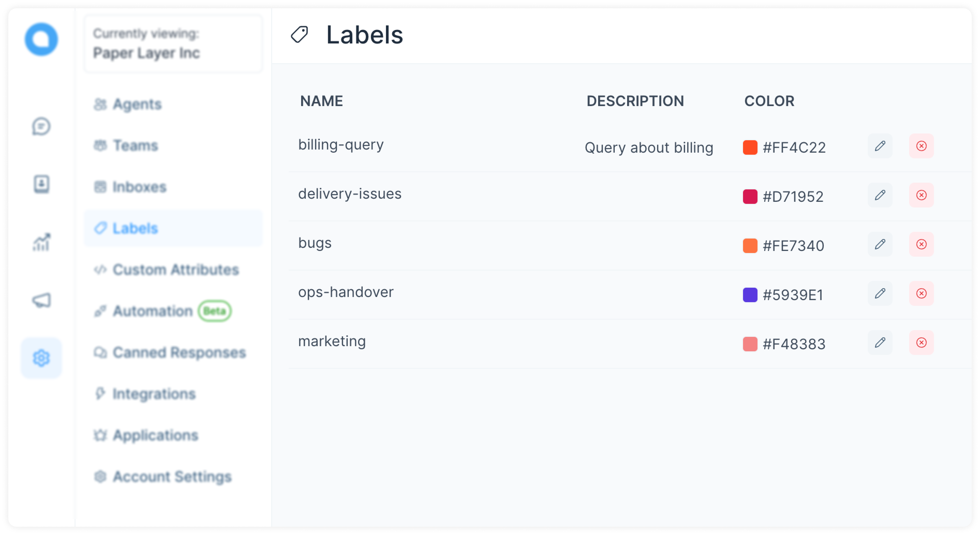This screenshot has width=980, height=535.
Task: Click the delete icon for bugs label
Action: click(x=921, y=244)
